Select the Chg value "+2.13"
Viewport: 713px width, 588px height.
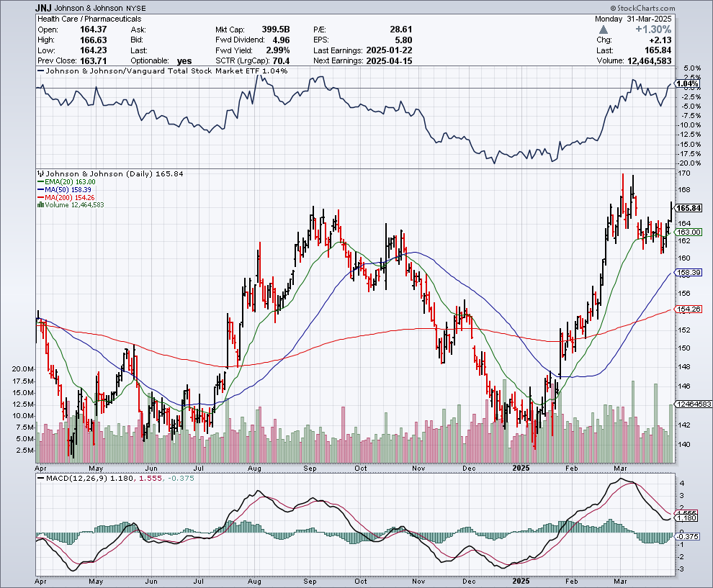660,40
